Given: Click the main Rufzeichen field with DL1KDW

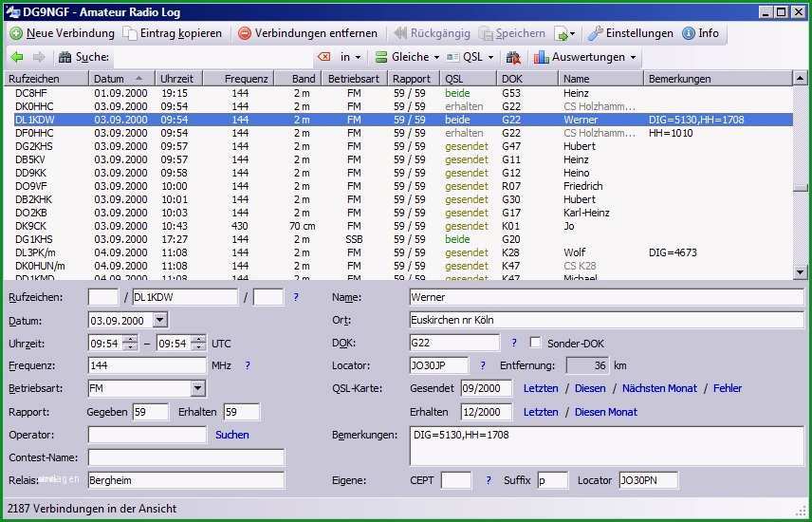Looking at the screenshot, I should click(x=185, y=297).
